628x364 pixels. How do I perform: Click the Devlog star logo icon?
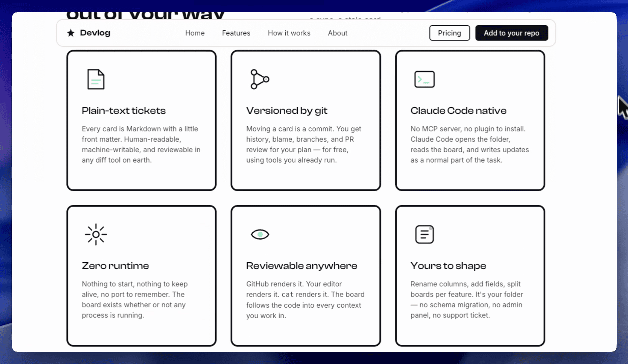click(70, 33)
